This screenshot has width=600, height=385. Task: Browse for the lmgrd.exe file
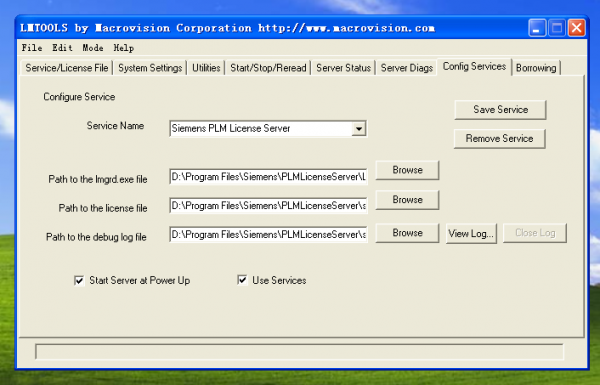click(x=407, y=170)
